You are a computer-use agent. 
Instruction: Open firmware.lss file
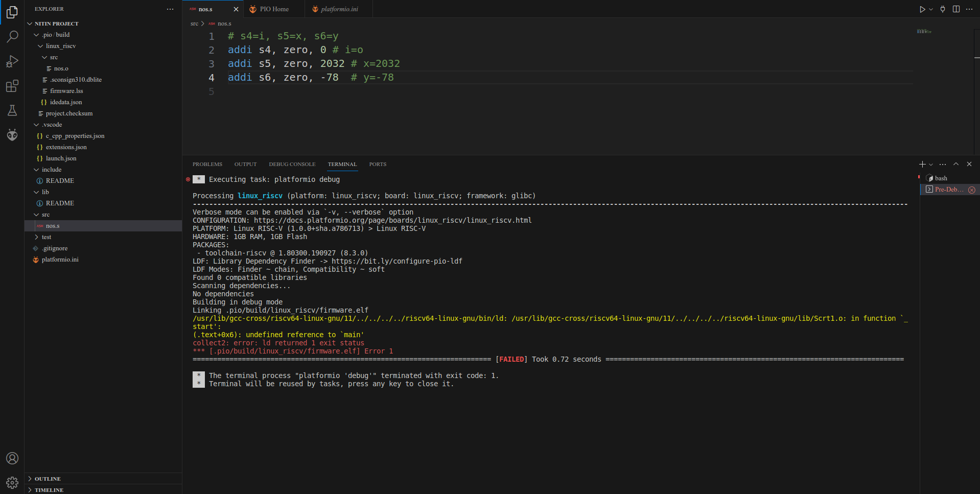coord(103,91)
